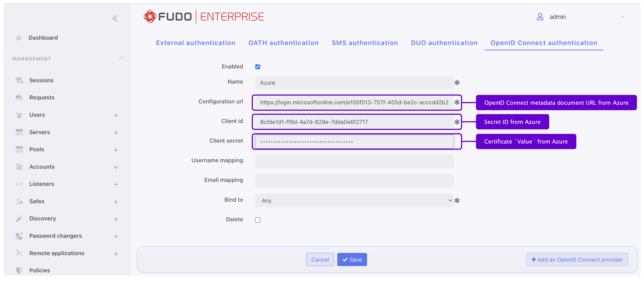Click the Name field containing Azure
Viewport: 644px width, 281px height.
[x=354, y=83]
